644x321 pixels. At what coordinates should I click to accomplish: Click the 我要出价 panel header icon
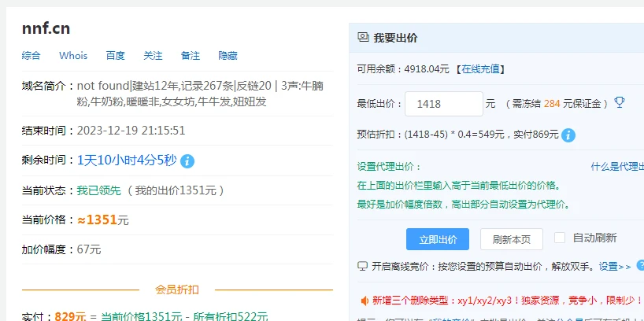364,37
